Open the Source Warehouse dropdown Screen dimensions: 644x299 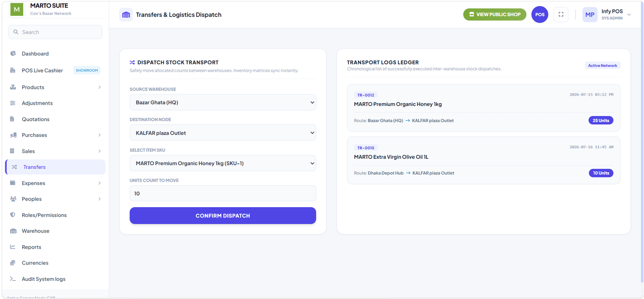point(223,102)
